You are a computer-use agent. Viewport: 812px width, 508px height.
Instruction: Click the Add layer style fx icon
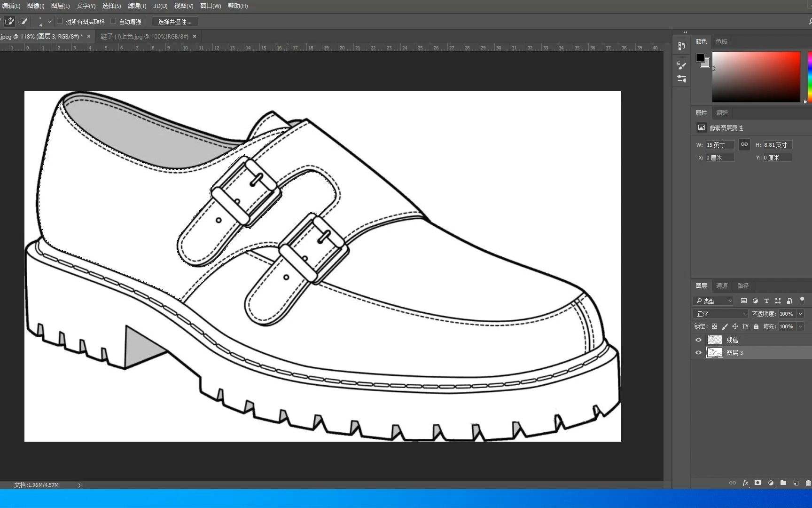click(745, 483)
